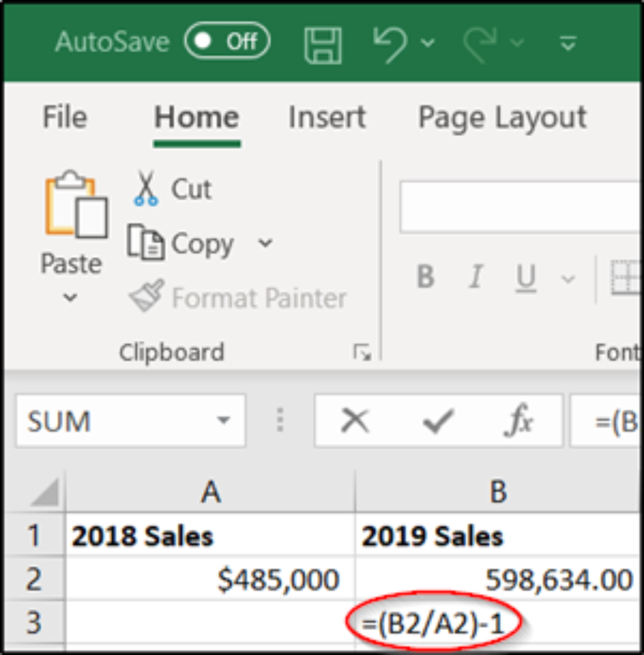Switch to the Insert tab

(327, 117)
